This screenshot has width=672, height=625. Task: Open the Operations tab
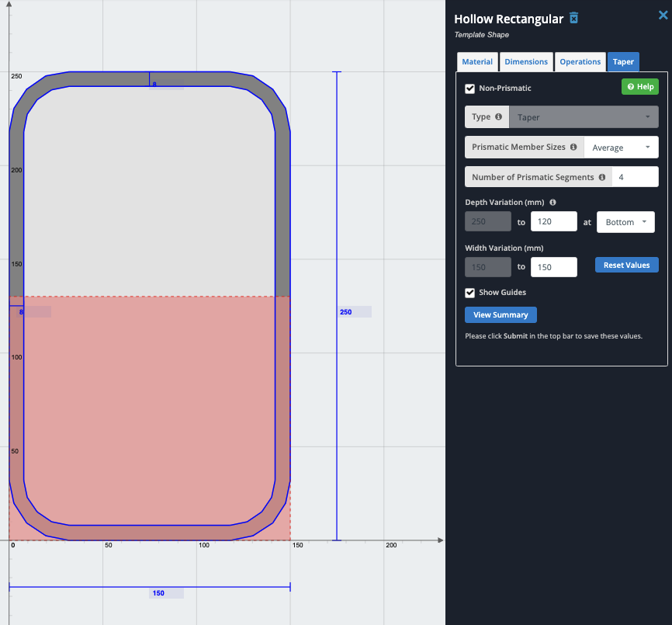point(580,62)
